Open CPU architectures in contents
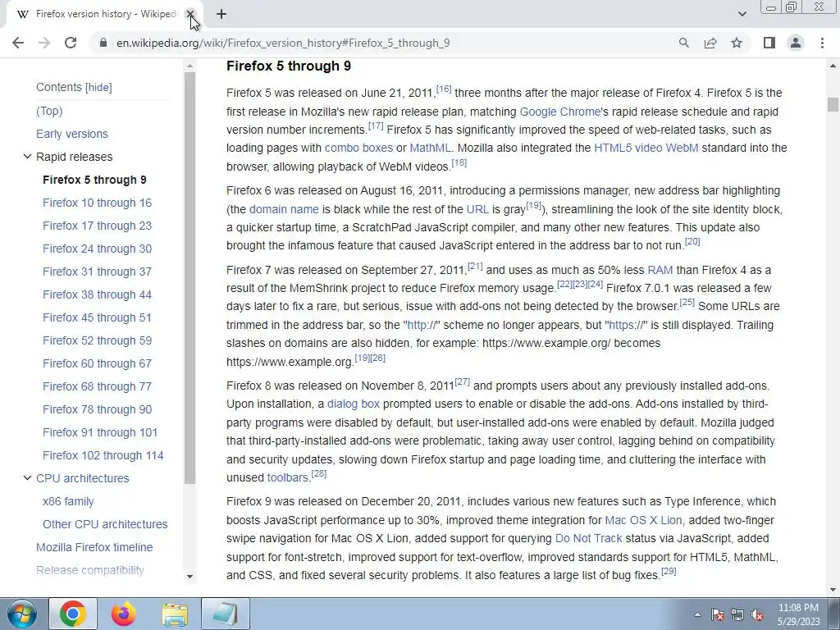This screenshot has height=630, width=840. (x=83, y=478)
